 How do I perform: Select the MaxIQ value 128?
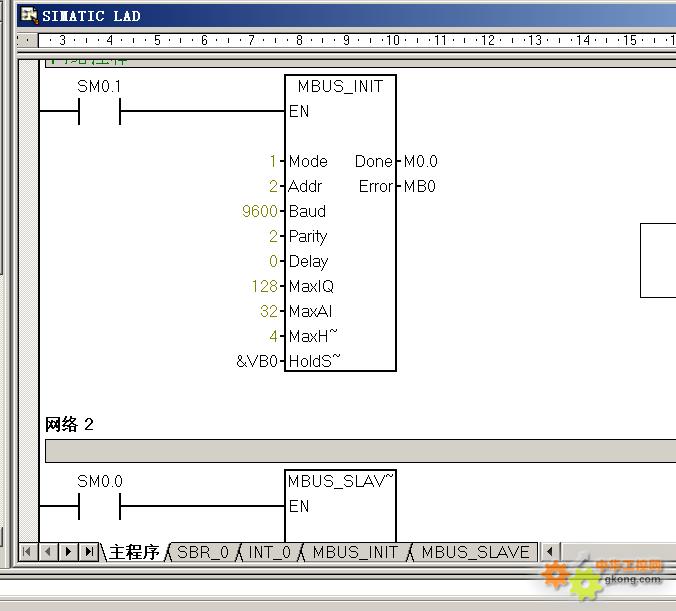[x=264, y=286]
